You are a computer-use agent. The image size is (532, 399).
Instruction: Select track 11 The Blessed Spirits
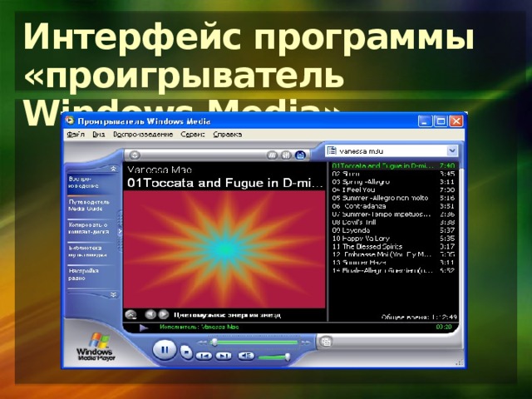click(393, 247)
